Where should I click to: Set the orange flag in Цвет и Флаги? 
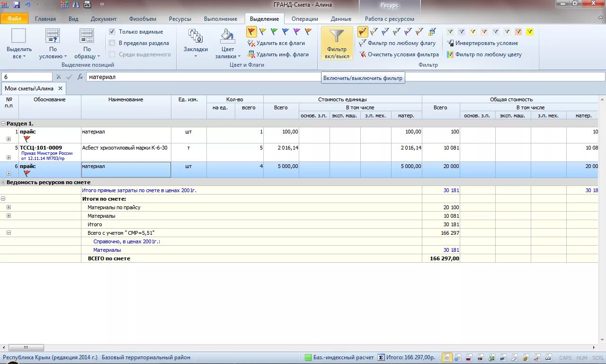(x=308, y=32)
